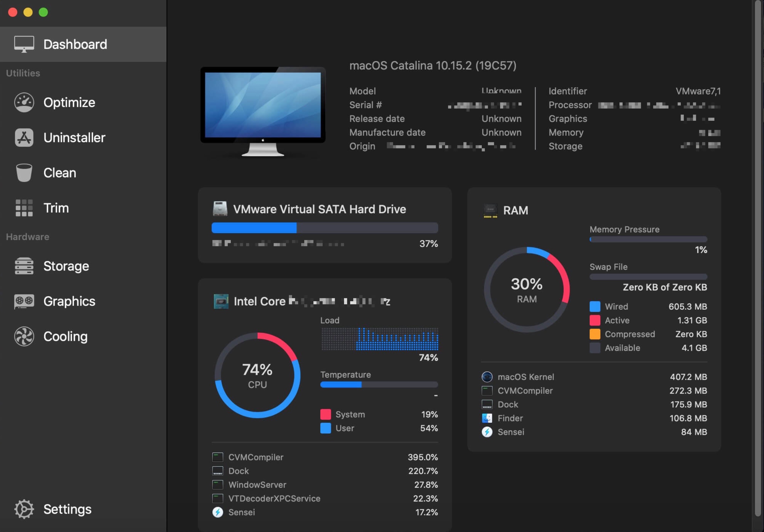Image resolution: width=764 pixels, height=532 pixels.
Task: Click the 22.3% VTDecoderXPCService value
Action: [426, 498]
